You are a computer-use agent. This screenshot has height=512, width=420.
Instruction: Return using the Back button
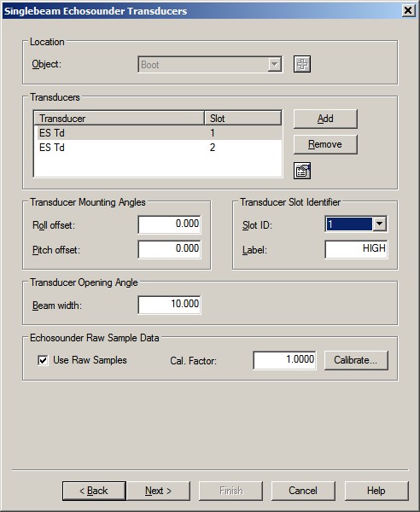[x=94, y=491]
